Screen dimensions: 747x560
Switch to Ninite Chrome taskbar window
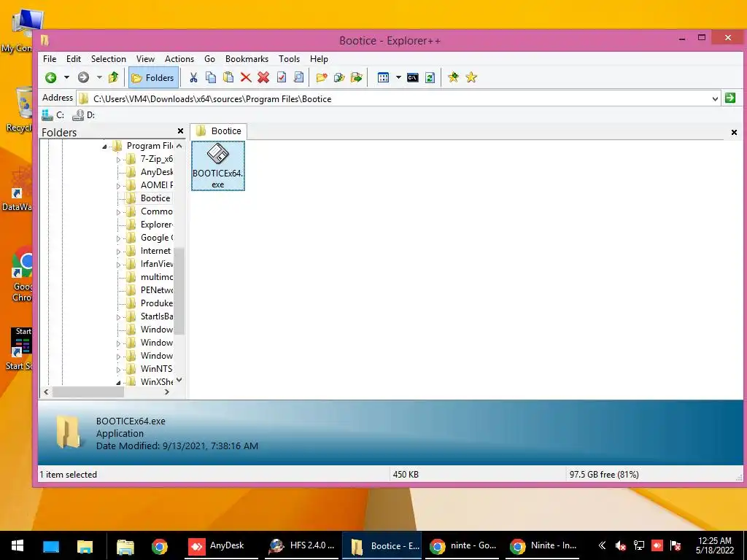click(x=543, y=545)
